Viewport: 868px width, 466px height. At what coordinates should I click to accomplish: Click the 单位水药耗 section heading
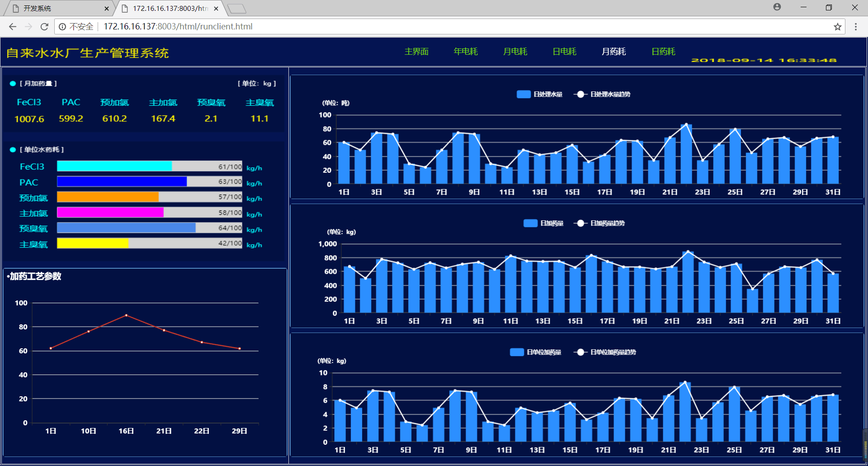point(42,149)
